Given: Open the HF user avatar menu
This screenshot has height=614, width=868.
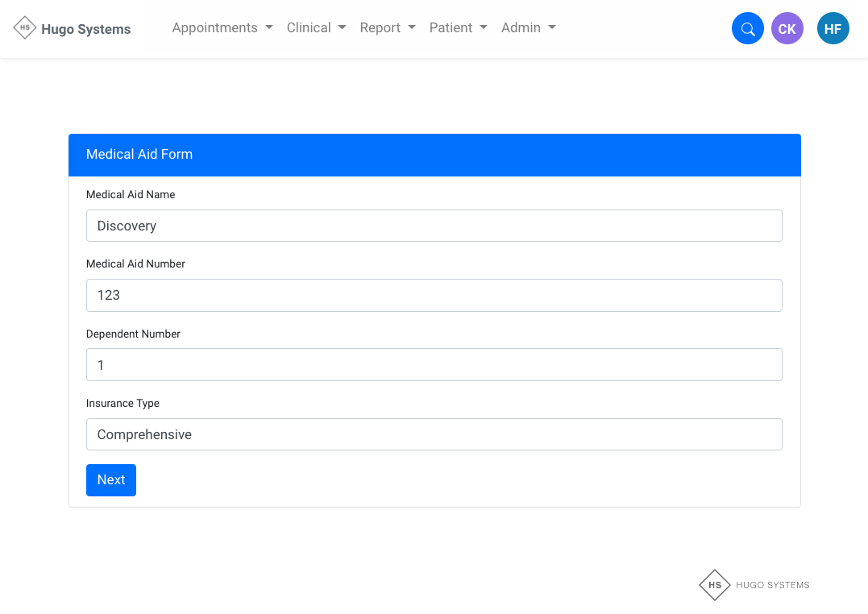Looking at the screenshot, I should tap(833, 29).
